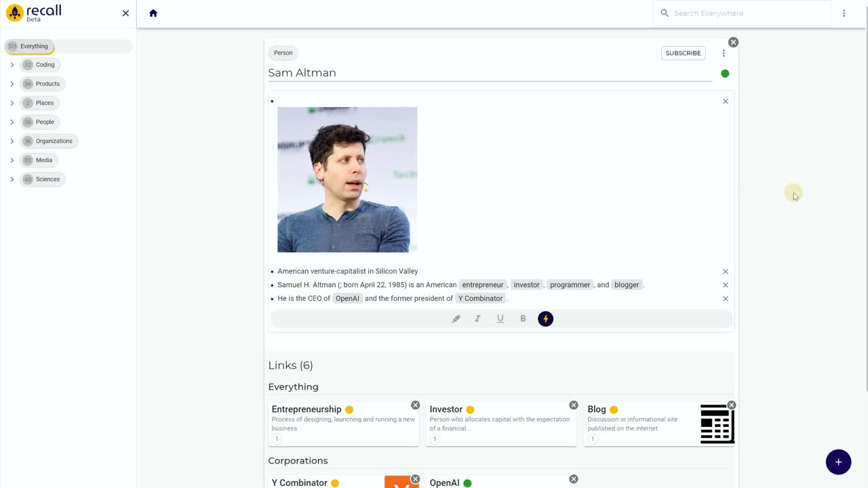This screenshot has height=488, width=868.
Task: Open the Investor link card
Action: 501,424
